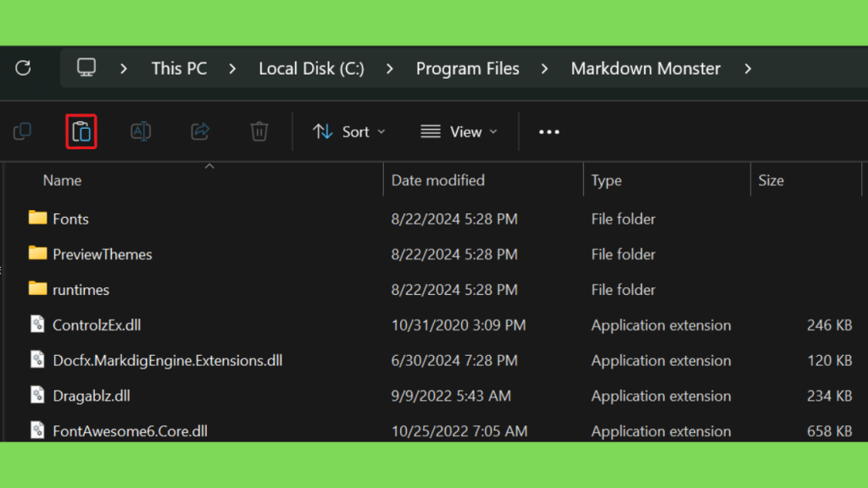Select the Dragablz.dll file name

[x=92, y=396]
